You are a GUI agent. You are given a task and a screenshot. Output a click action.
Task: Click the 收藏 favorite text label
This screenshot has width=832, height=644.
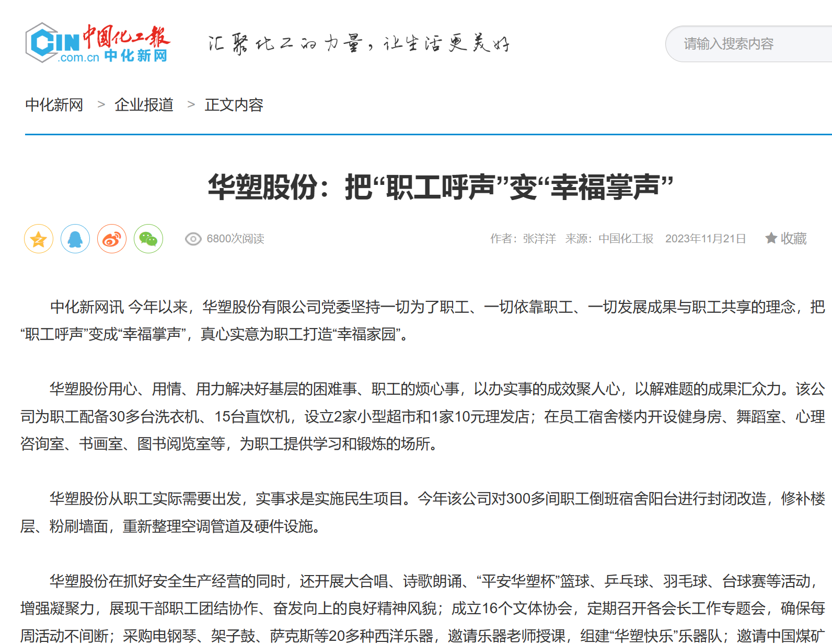coord(793,239)
